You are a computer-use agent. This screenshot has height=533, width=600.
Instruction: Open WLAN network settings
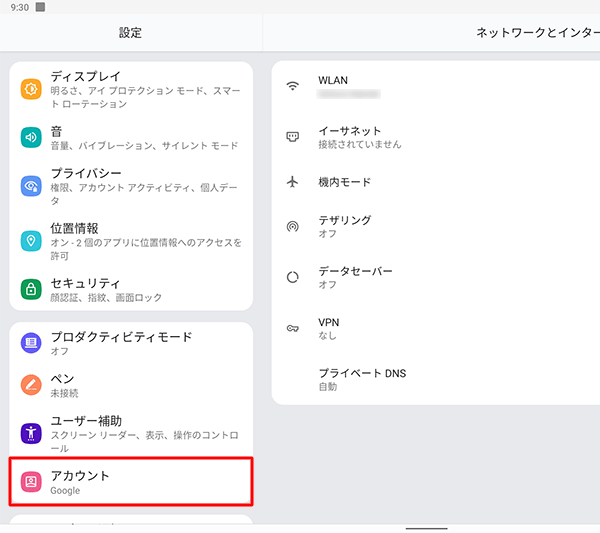coord(436,86)
